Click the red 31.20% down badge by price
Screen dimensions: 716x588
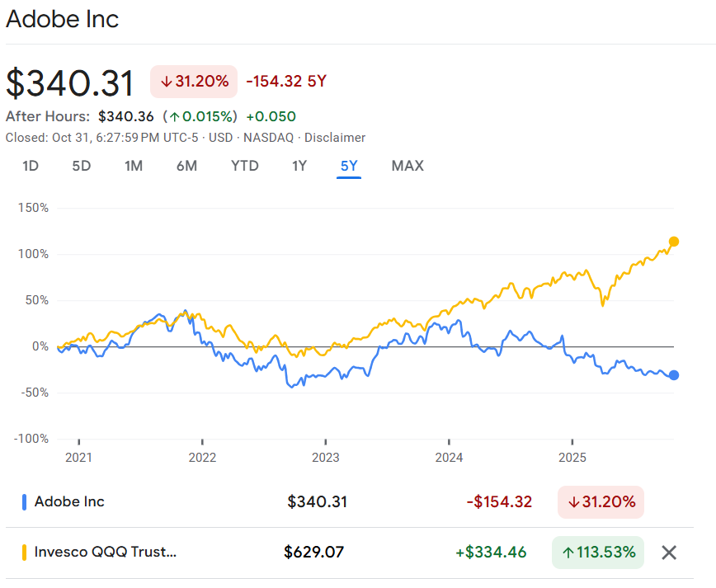[194, 82]
